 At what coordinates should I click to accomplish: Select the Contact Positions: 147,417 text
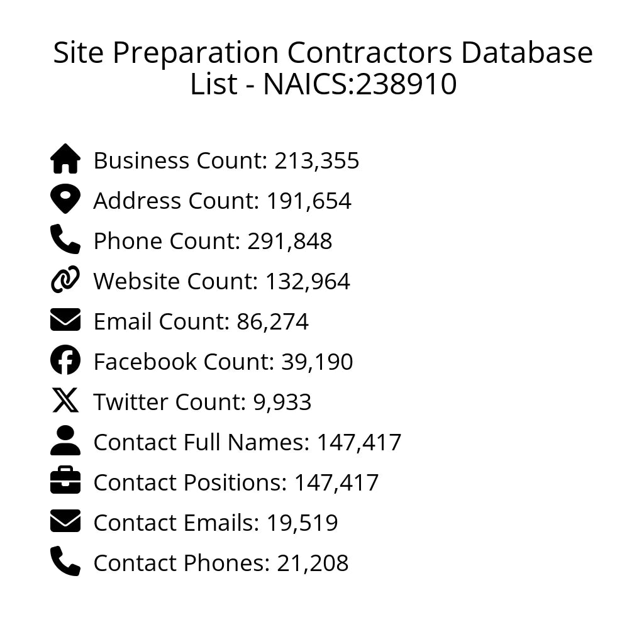click(236, 483)
